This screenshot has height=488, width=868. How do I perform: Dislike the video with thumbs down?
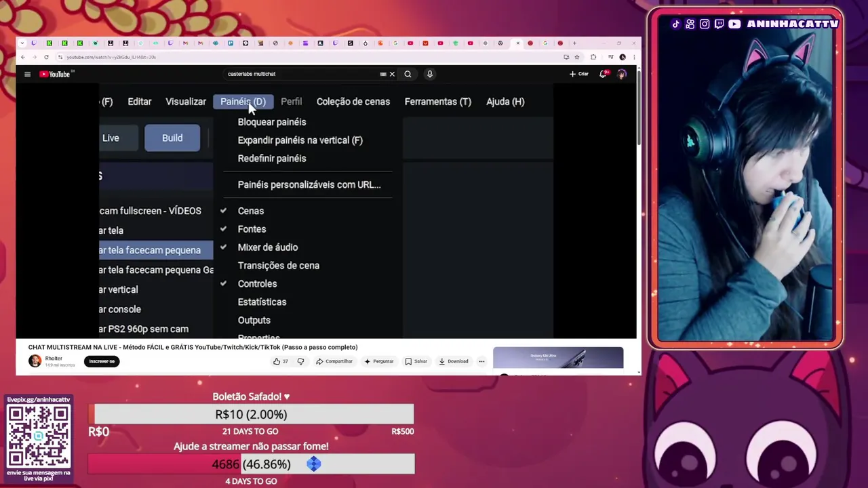click(x=300, y=361)
